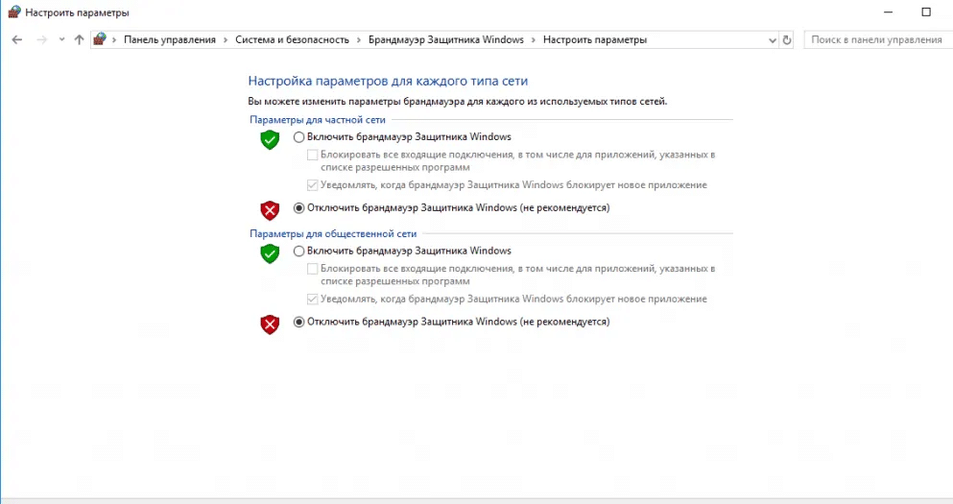
Task: Click the firewall icon in address bar
Action: [x=99, y=40]
